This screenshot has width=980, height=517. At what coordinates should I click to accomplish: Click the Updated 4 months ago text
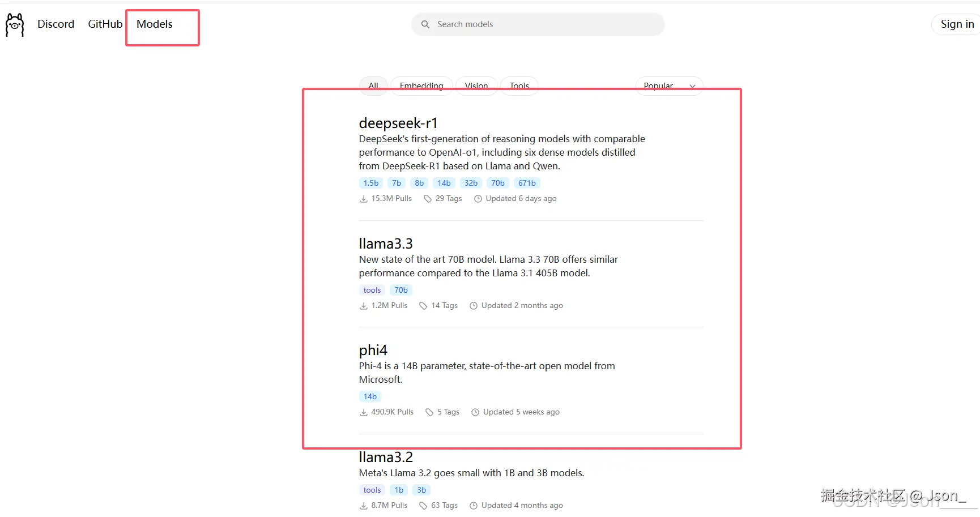(522, 506)
